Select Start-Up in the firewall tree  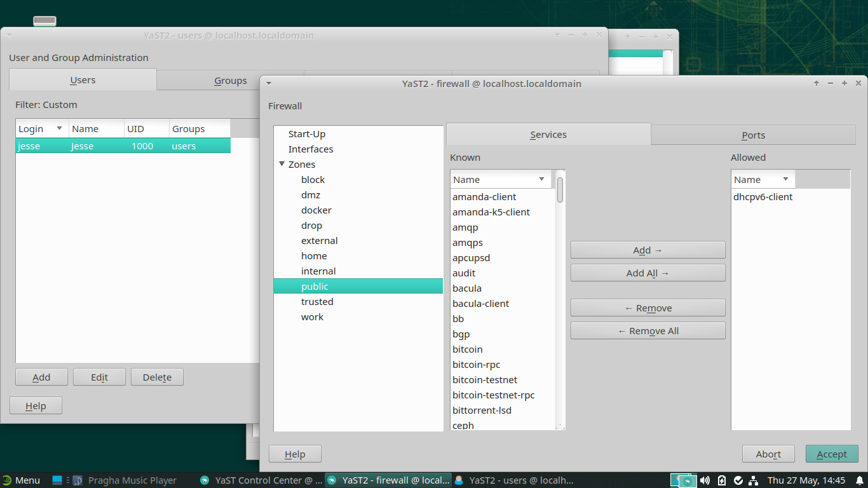point(307,133)
